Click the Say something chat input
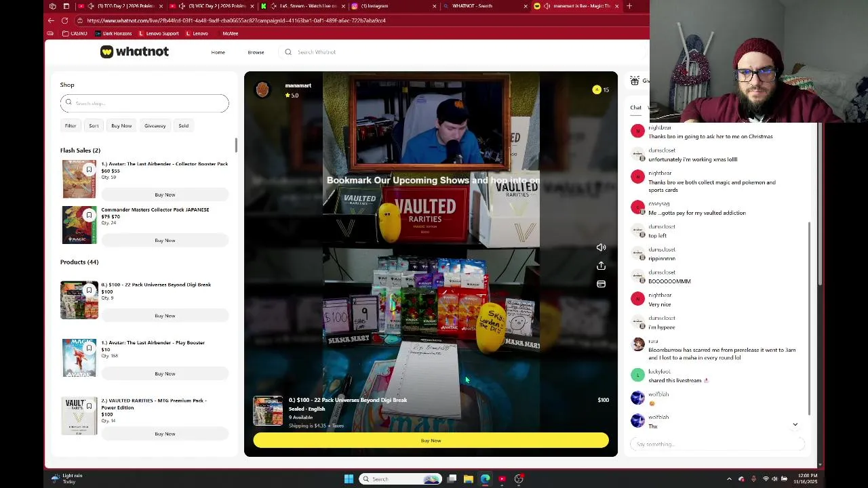Image resolution: width=868 pixels, height=488 pixels. pos(717,444)
